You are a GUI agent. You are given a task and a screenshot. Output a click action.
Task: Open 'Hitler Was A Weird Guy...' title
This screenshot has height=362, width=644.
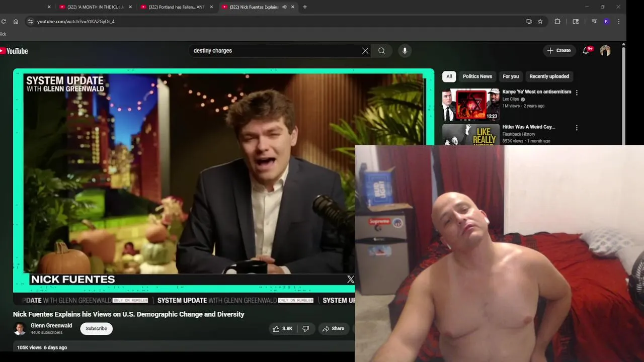528,127
